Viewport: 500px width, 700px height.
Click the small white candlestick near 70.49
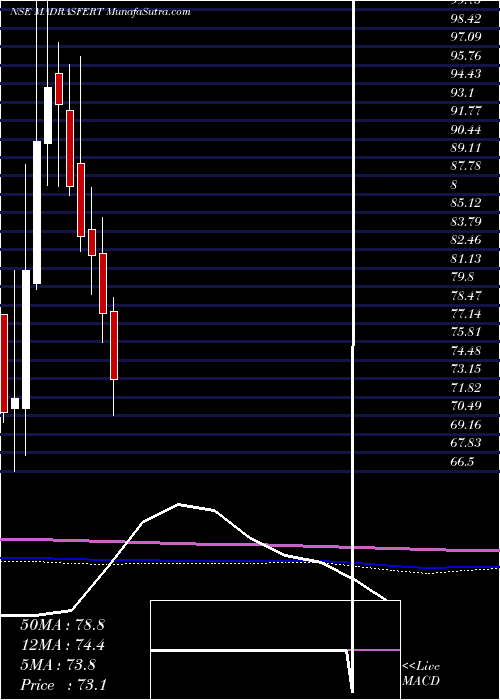tap(15, 403)
